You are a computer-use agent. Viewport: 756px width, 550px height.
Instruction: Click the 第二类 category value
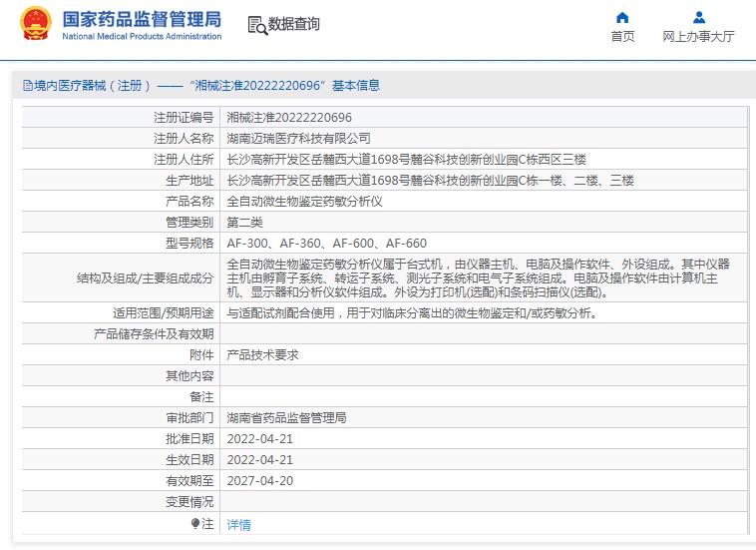click(244, 223)
